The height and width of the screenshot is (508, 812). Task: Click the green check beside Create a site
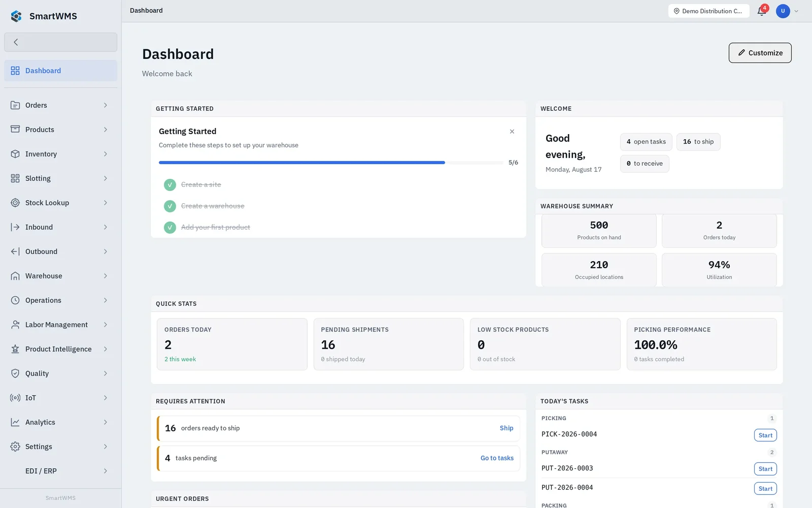(170, 184)
